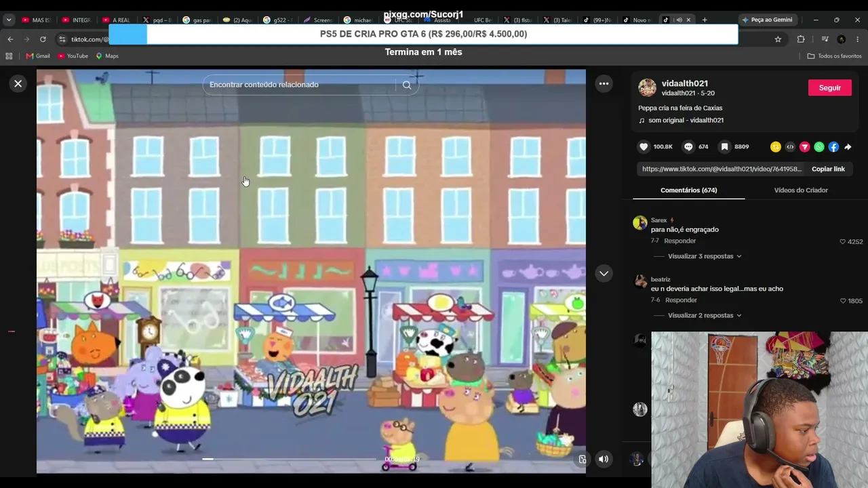This screenshot has width=868, height=488.
Task: Share video to Facebook
Action: pyautogui.click(x=833, y=146)
